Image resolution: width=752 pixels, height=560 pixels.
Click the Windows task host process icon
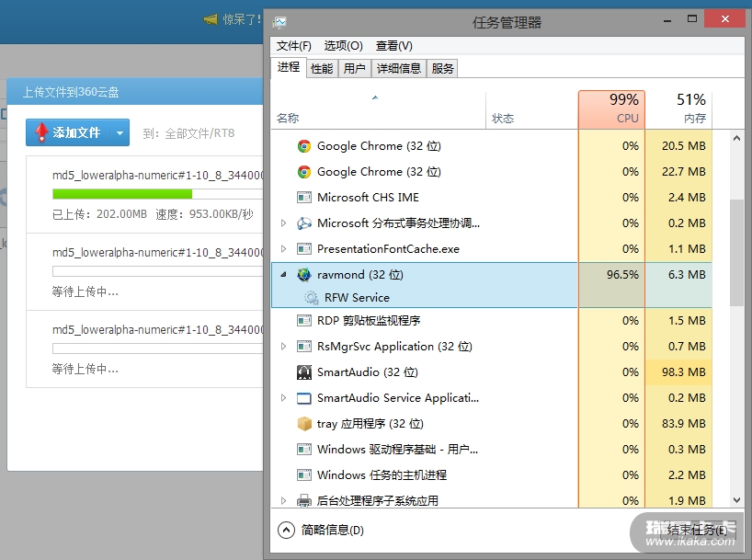[304, 475]
